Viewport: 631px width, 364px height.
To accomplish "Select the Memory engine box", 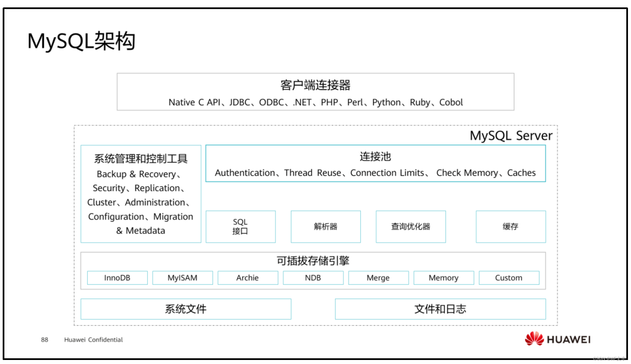I will tap(444, 278).
